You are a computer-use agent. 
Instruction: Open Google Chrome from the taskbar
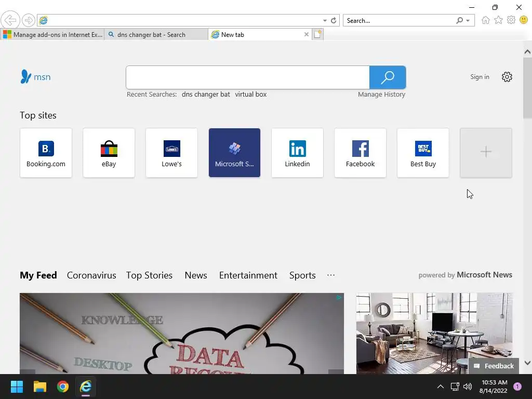(x=63, y=387)
